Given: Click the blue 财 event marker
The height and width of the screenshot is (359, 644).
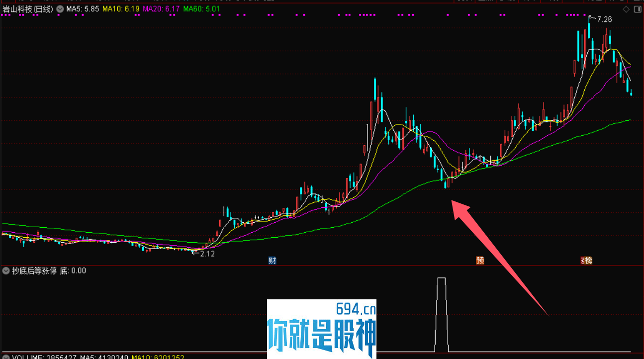Looking at the screenshot, I should (272, 261).
